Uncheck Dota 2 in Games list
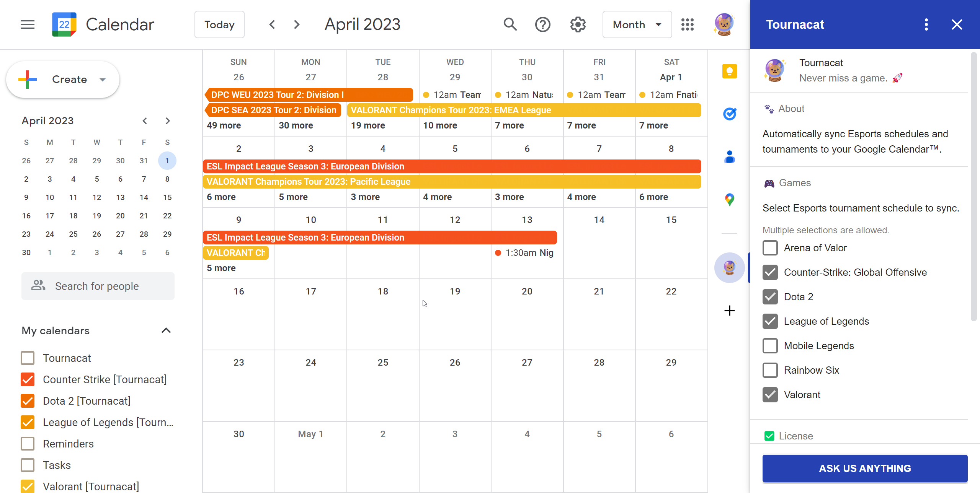Image resolution: width=980 pixels, height=493 pixels. [x=770, y=297]
